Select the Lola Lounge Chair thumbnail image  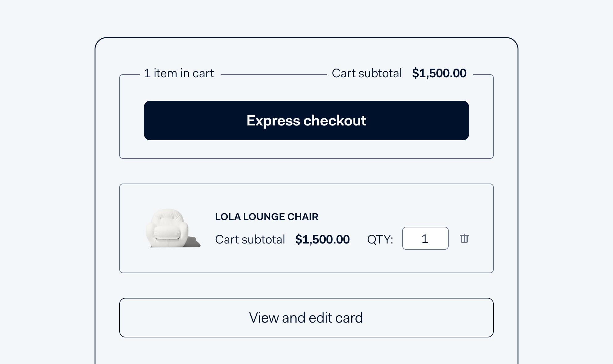tap(173, 228)
